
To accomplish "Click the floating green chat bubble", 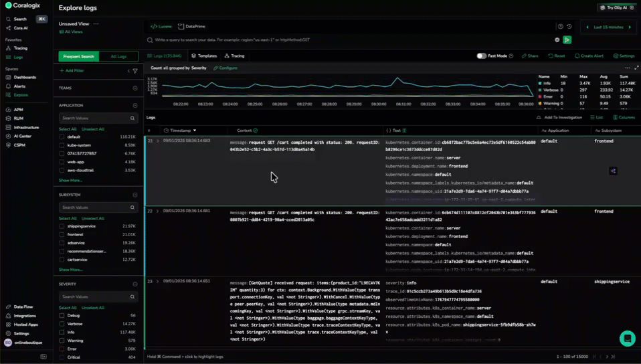I will pos(627,338).
